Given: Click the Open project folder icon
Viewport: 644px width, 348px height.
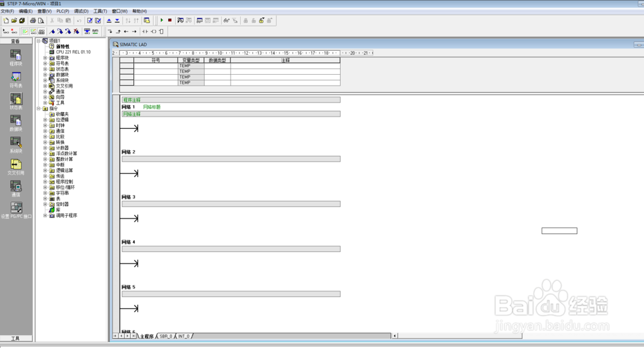Looking at the screenshot, I should coord(14,21).
